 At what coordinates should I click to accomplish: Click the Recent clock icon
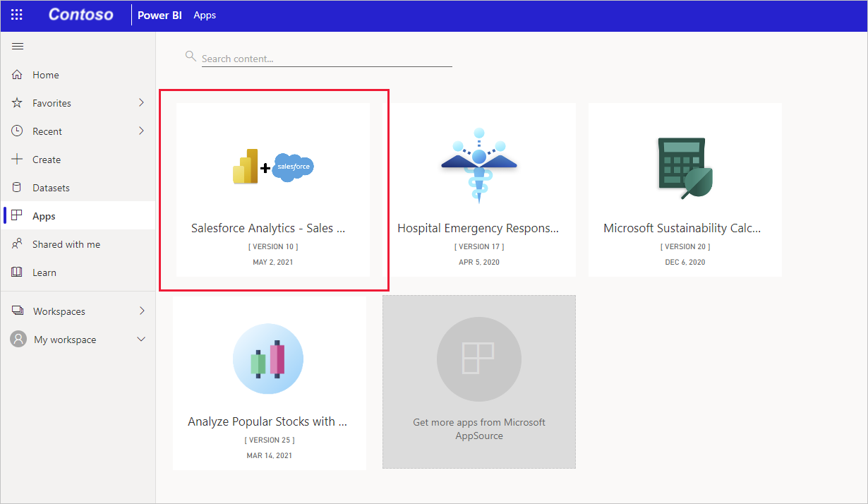tap(18, 131)
